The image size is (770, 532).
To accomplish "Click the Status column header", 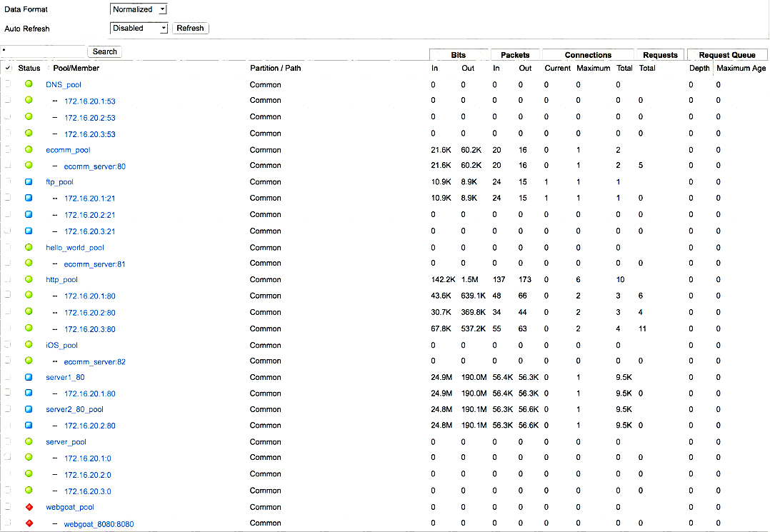I will pyautogui.click(x=29, y=69).
